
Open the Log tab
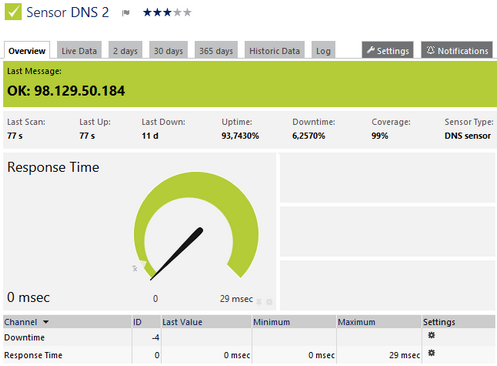click(323, 50)
